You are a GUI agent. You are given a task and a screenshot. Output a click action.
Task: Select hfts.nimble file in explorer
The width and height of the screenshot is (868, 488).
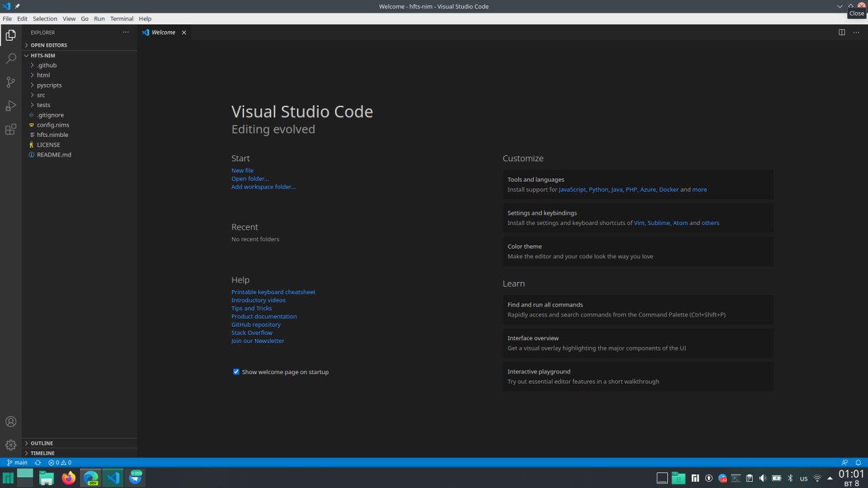click(x=80, y=135)
